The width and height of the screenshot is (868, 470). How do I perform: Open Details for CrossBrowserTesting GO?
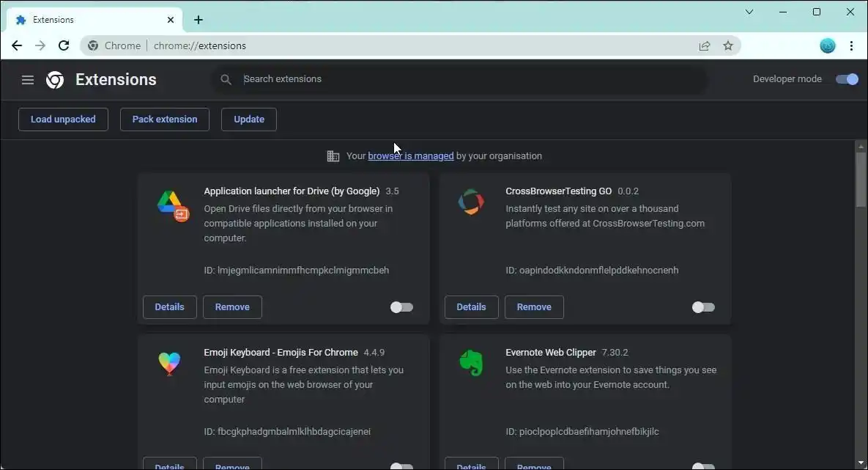click(x=471, y=307)
